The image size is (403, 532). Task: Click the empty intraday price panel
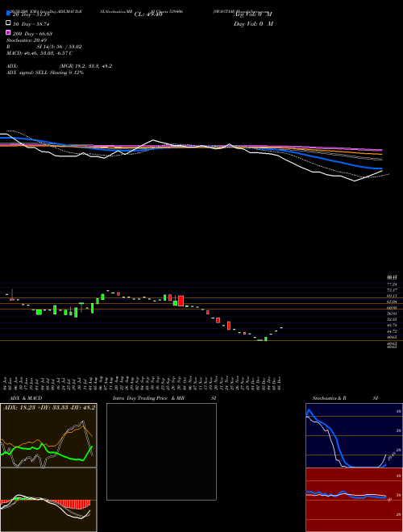point(161,451)
